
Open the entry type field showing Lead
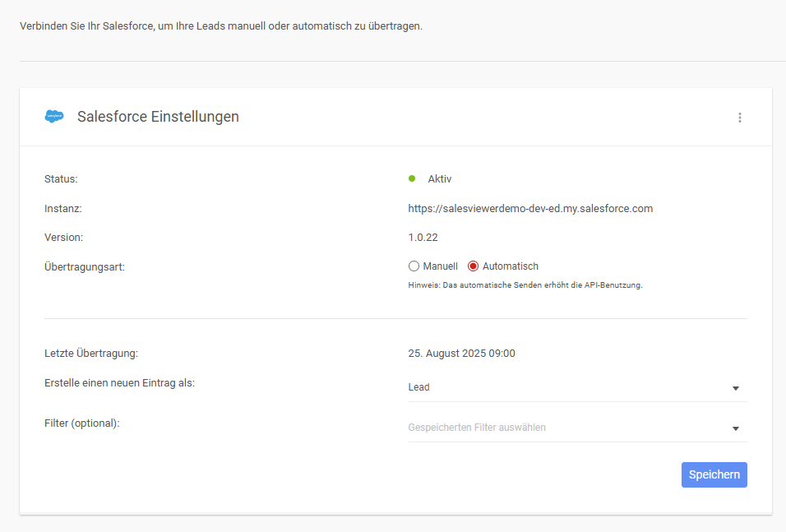(577, 387)
